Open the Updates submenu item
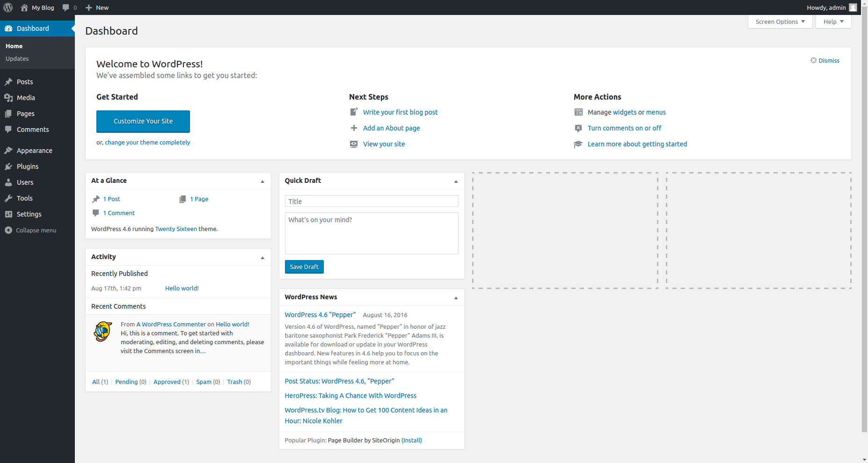868x463 pixels. pyautogui.click(x=17, y=58)
